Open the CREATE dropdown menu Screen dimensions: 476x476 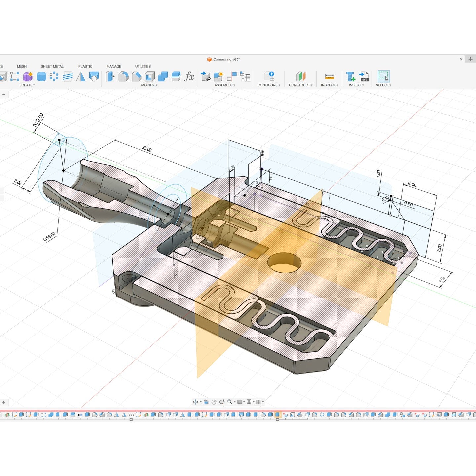(27, 85)
